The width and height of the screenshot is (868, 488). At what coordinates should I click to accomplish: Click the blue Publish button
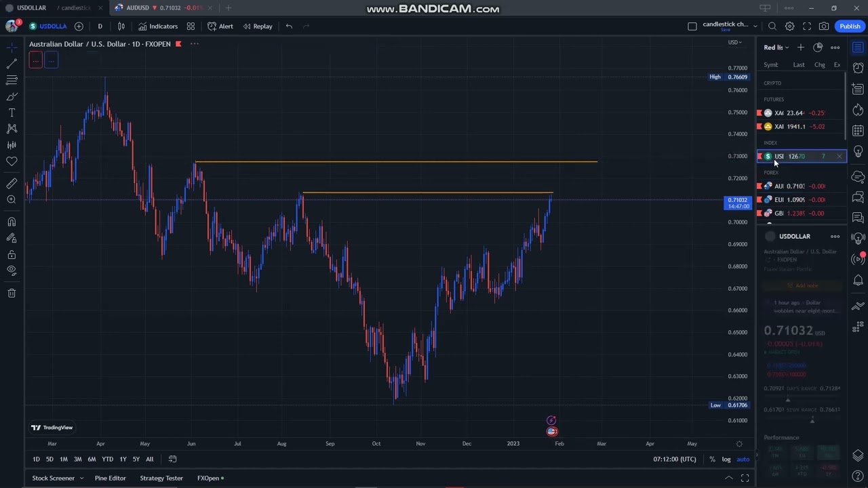850,26
